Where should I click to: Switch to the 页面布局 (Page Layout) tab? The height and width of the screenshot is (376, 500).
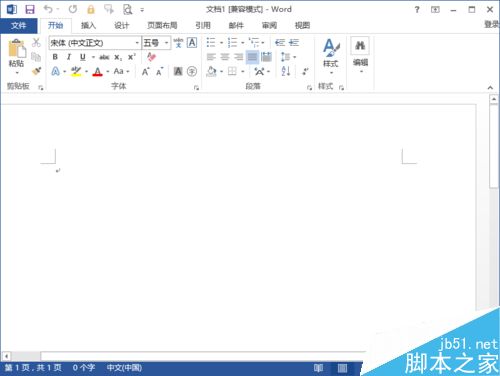click(x=162, y=25)
